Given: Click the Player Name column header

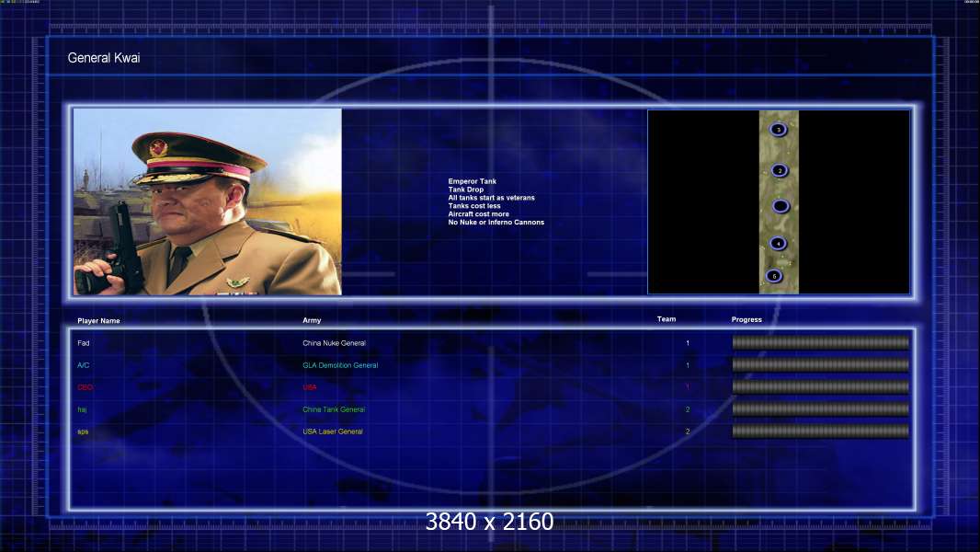Looking at the screenshot, I should coord(98,321).
